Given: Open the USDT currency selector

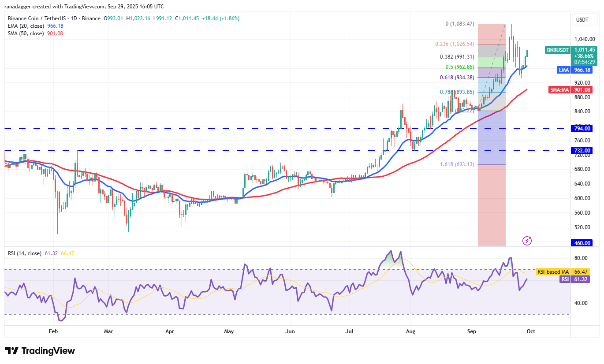Looking at the screenshot, I should [x=584, y=19].
